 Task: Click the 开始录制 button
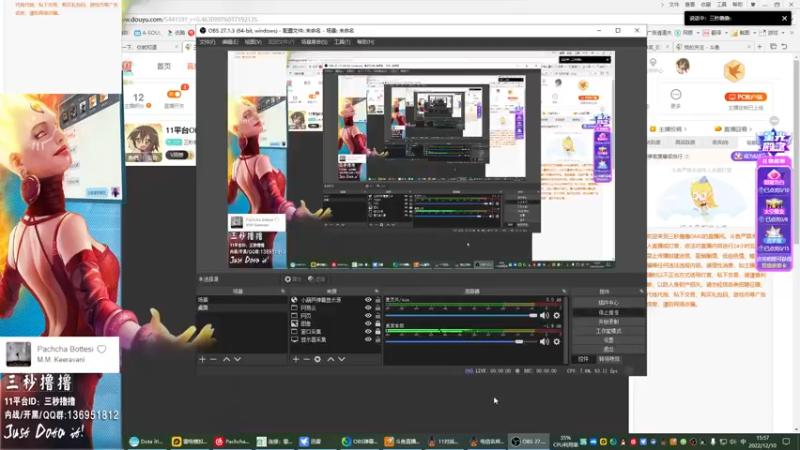[x=608, y=321]
